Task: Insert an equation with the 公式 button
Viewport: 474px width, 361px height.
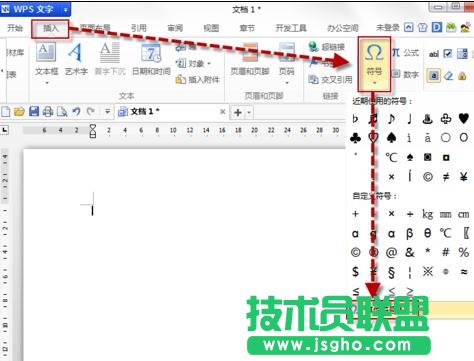Action: point(405,52)
